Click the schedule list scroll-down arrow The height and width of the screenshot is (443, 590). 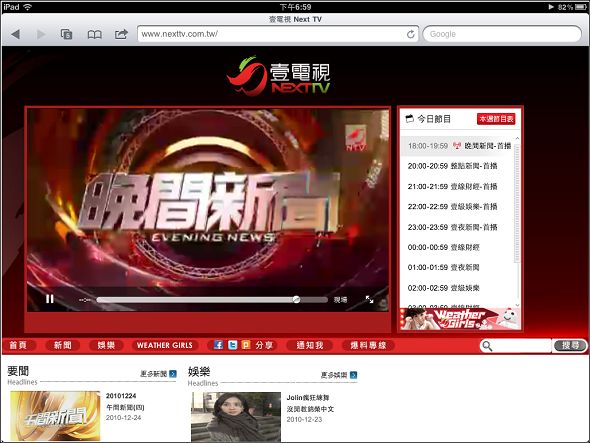(x=517, y=305)
